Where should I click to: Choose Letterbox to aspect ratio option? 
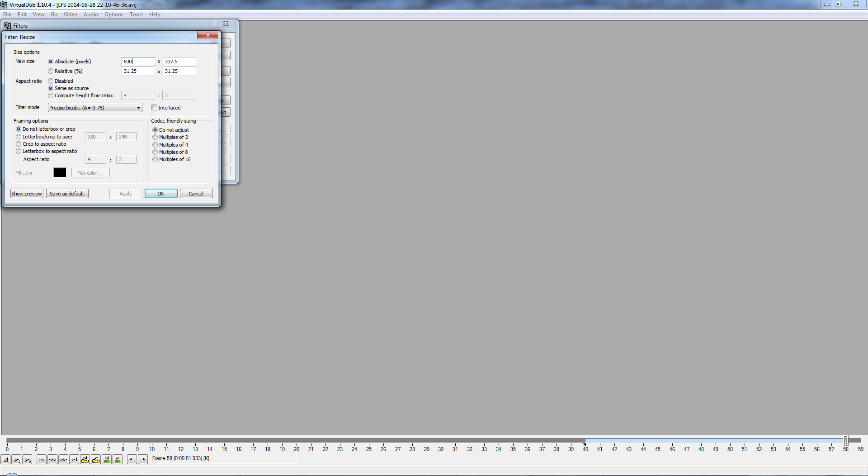[19, 151]
